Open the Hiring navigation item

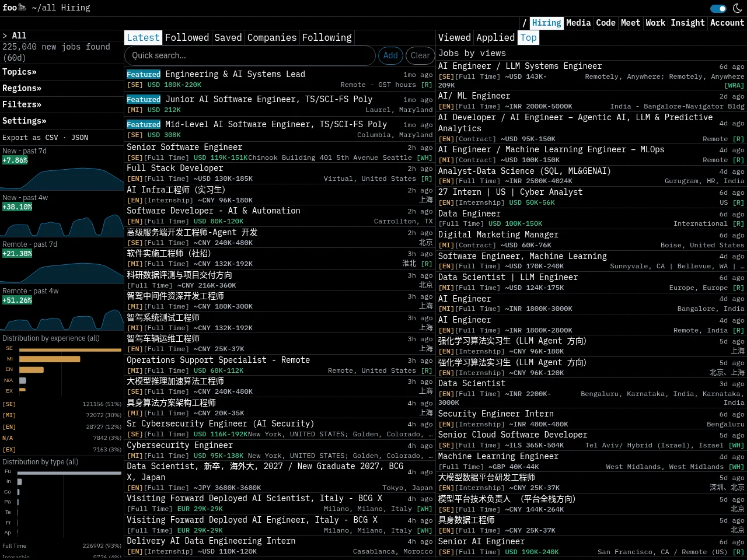(x=546, y=23)
